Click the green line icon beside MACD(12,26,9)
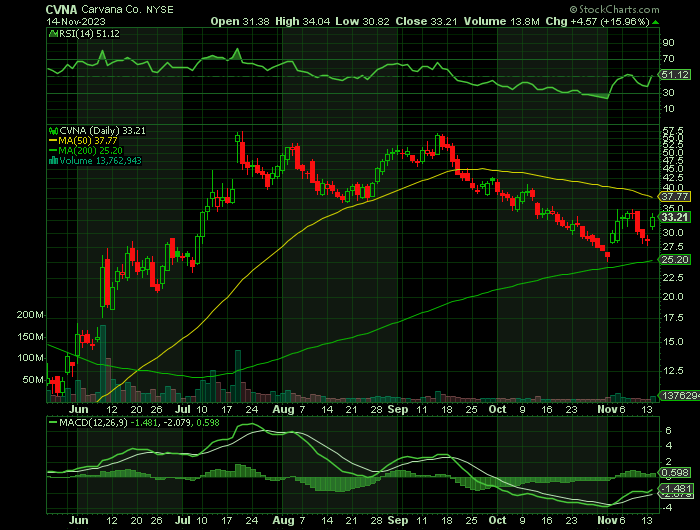This screenshot has width=700, height=530. [x=53, y=422]
